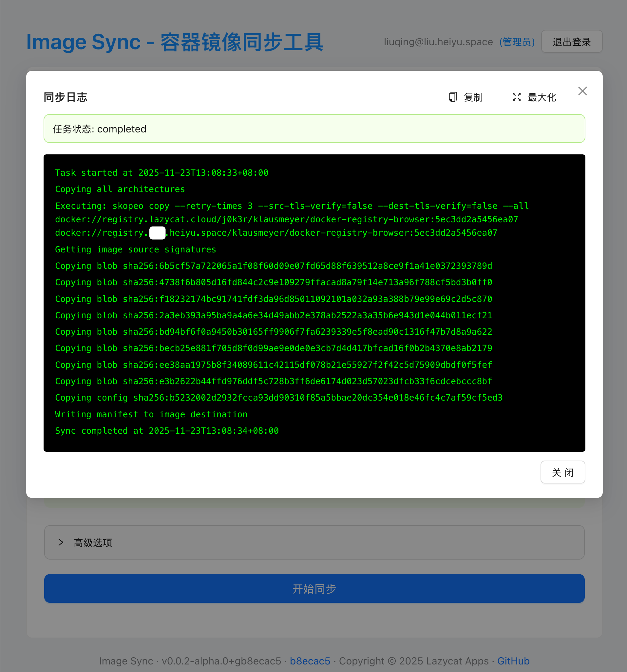Click the 开始同步 button

[314, 588]
